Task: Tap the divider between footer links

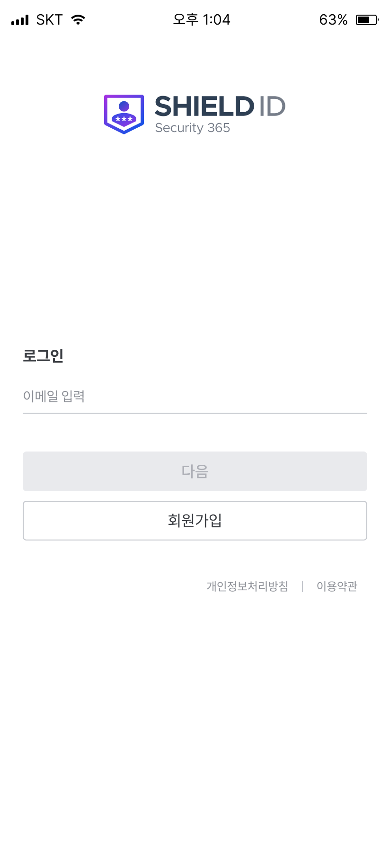Action: point(302,586)
